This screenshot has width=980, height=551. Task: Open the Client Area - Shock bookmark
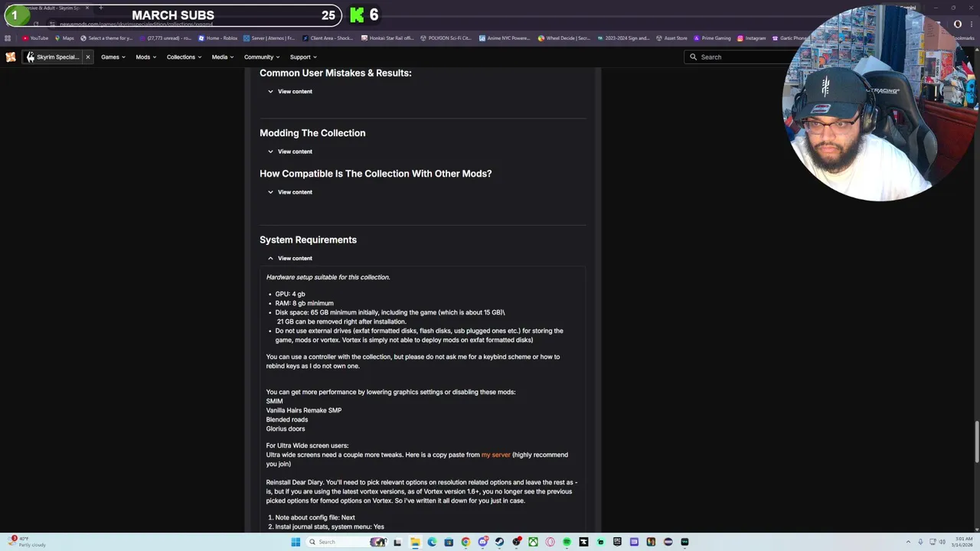pyautogui.click(x=328, y=37)
